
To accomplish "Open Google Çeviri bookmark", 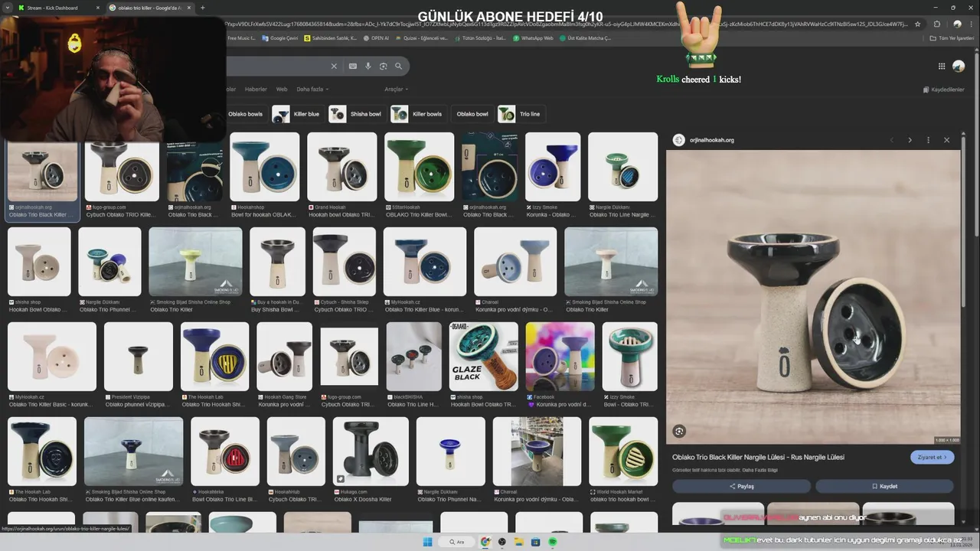I will pos(280,37).
